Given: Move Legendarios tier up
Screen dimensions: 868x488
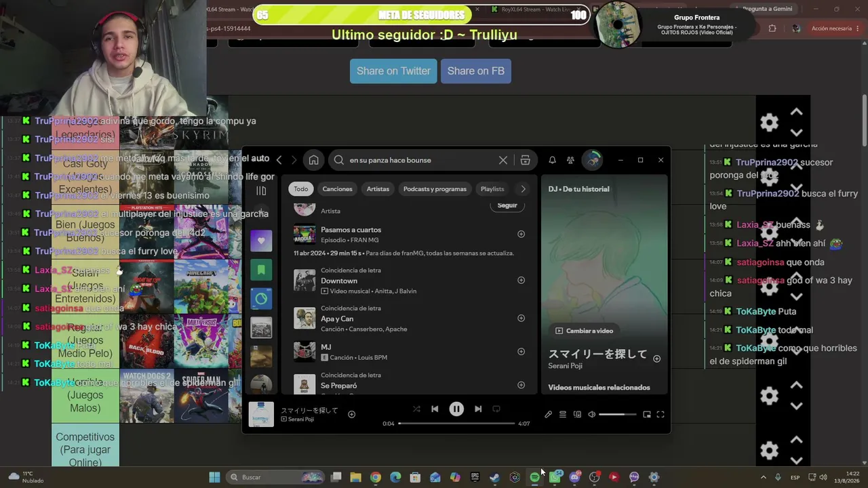Looking at the screenshot, I should pyautogui.click(x=797, y=112).
